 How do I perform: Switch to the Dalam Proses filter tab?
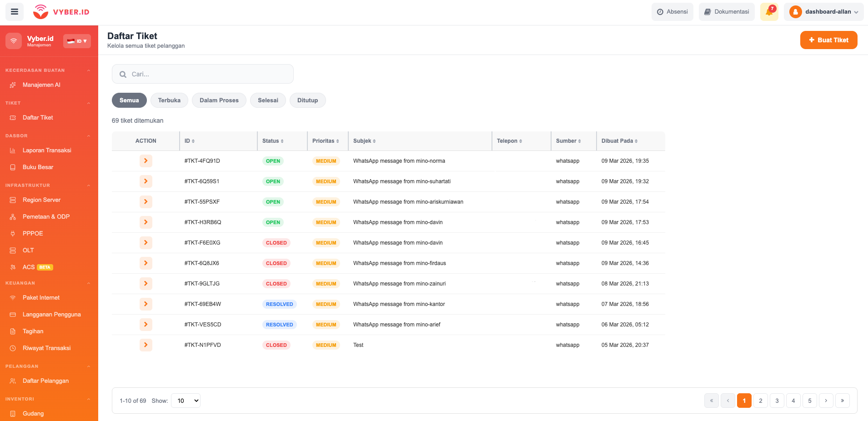[219, 100]
